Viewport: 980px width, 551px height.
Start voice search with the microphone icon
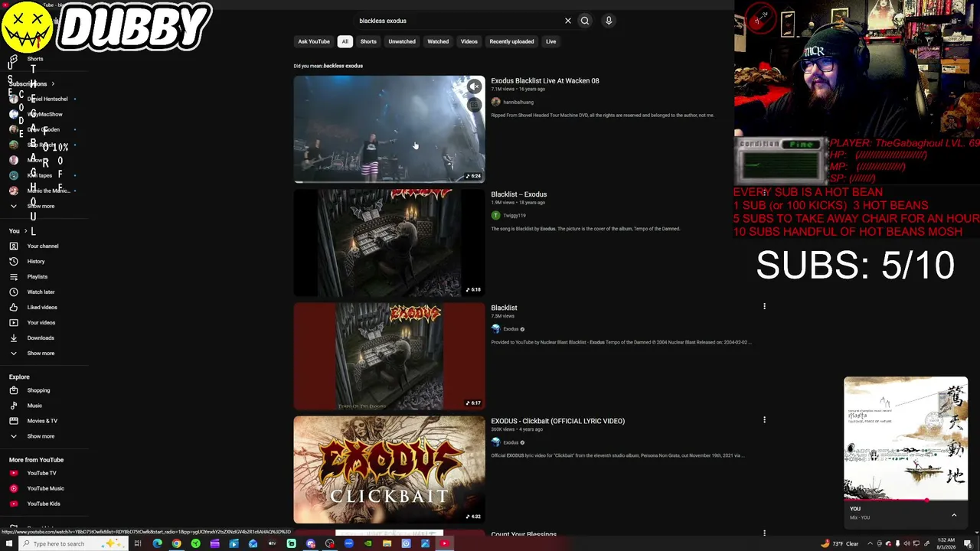pyautogui.click(x=609, y=21)
